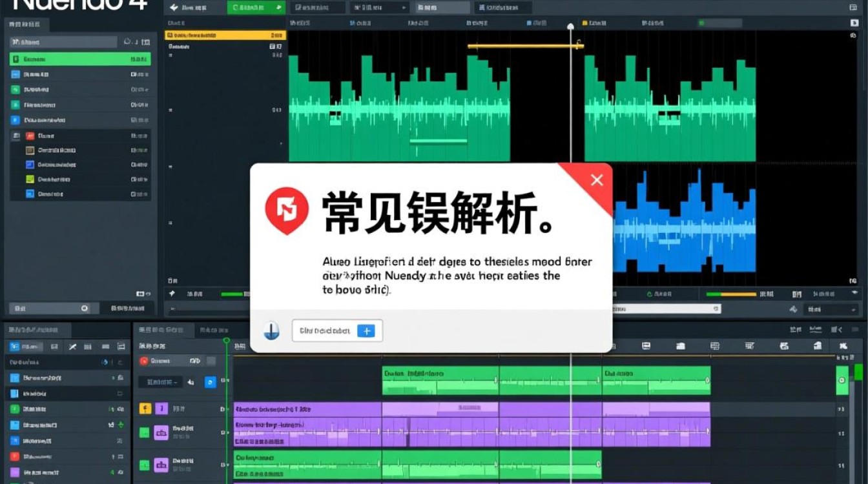Select the green highlighted row in upper-left list
Viewport: 868px width, 484px height.
coord(80,59)
